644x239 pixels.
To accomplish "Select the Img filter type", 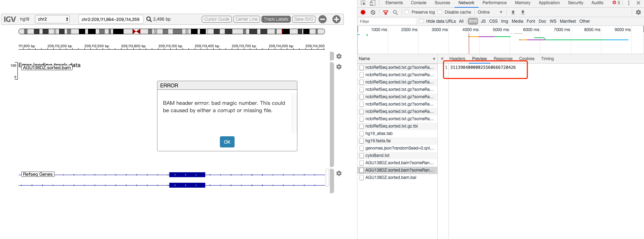I will pos(504,21).
